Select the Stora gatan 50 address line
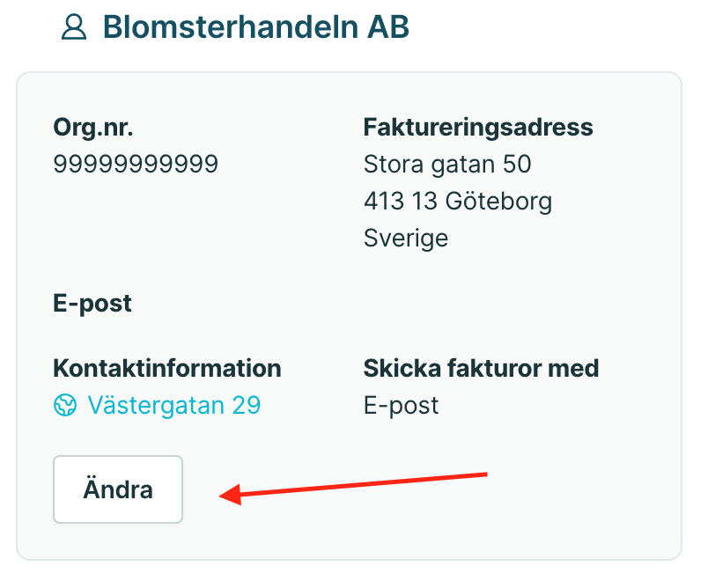This screenshot has height=588, width=708. 447,164
